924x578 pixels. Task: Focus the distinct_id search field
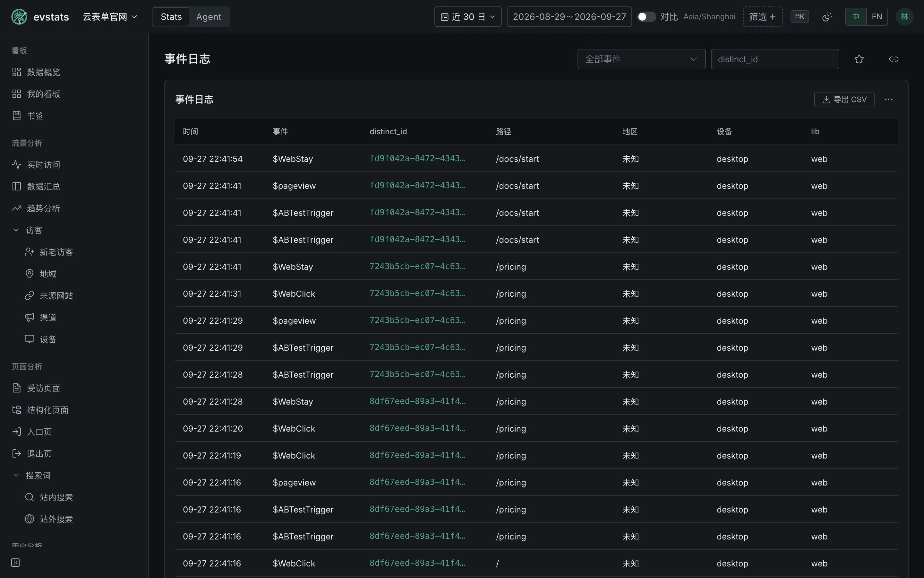tap(775, 59)
